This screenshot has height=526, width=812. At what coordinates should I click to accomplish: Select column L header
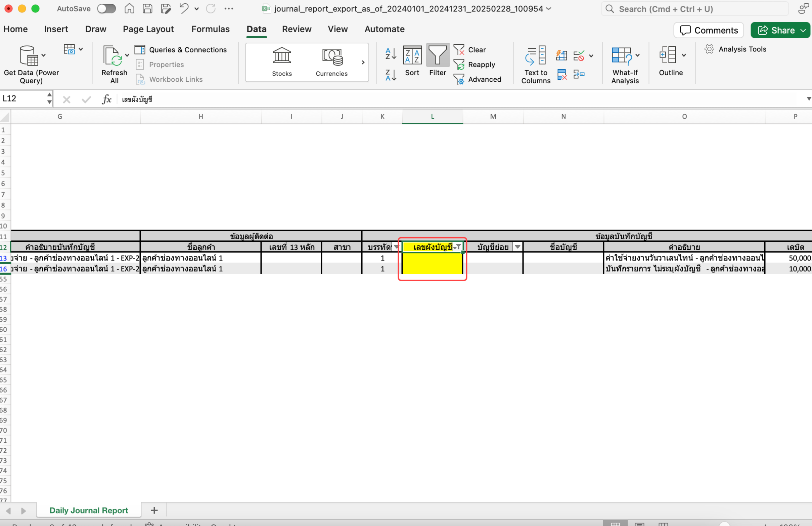click(432, 117)
